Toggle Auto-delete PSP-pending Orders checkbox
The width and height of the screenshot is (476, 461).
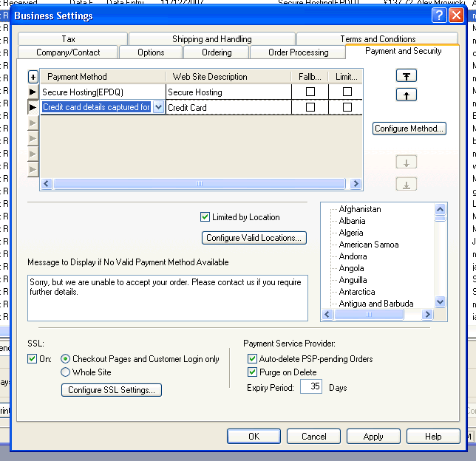(x=254, y=359)
